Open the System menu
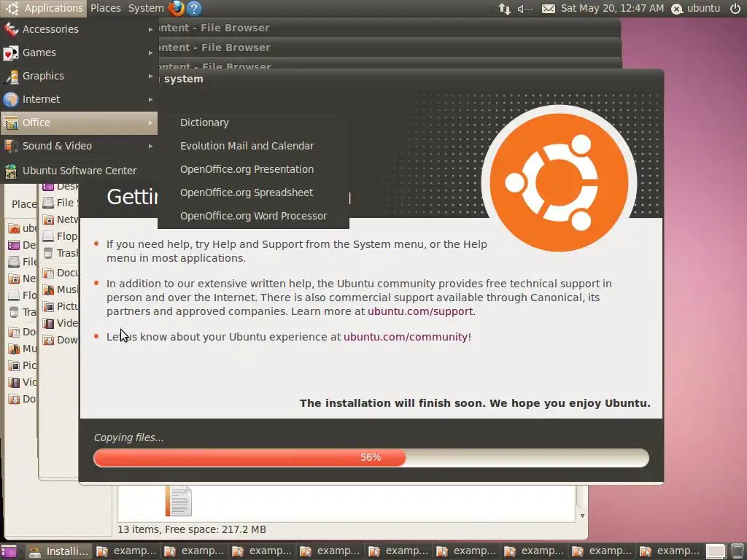 (x=146, y=8)
